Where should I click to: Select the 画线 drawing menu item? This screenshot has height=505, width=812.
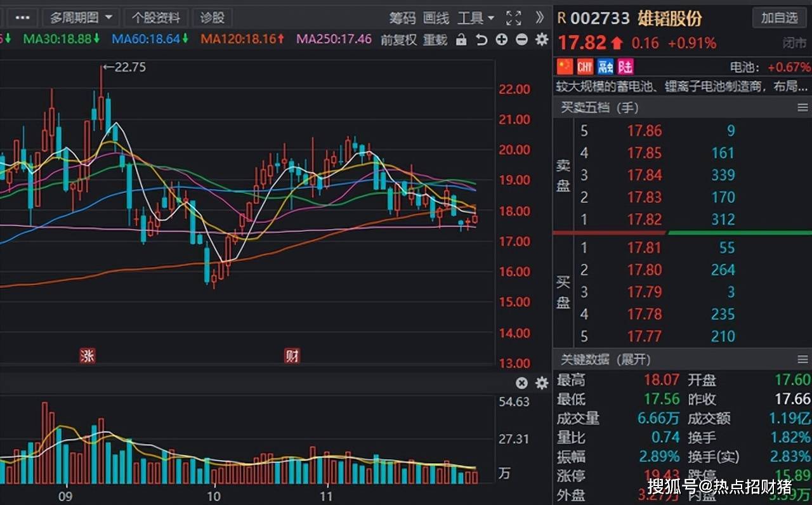(x=436, y=18)
